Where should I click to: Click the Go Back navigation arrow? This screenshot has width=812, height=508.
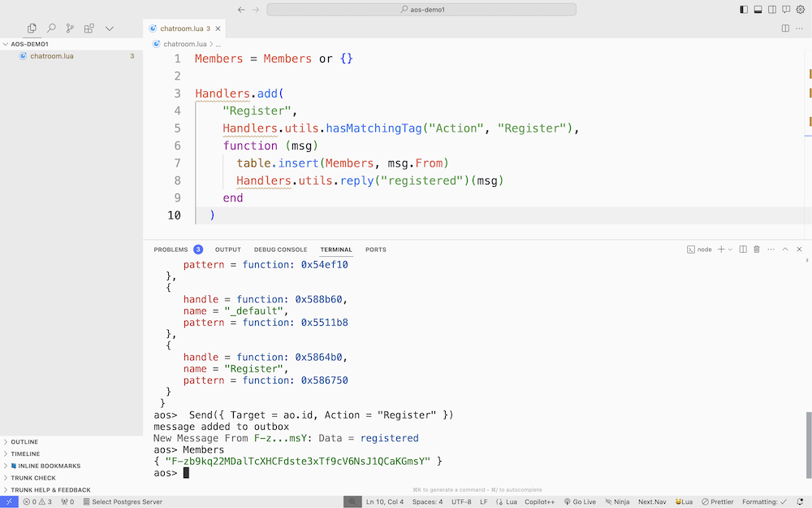click(241, 10)
